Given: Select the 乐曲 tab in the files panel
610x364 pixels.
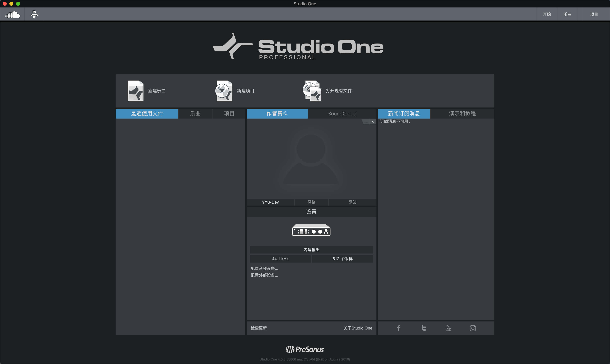Looking at the screenshot, I should (x=195, y=114).
